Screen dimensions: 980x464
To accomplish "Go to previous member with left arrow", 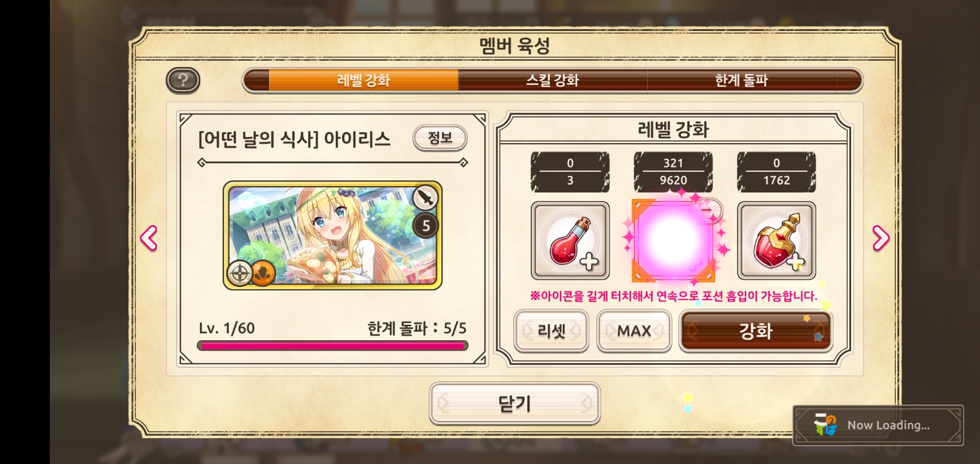I will pos(149,238).
